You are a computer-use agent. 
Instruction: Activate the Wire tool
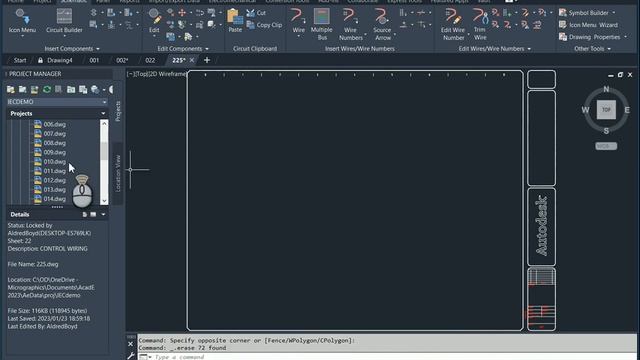coord(298,22)
